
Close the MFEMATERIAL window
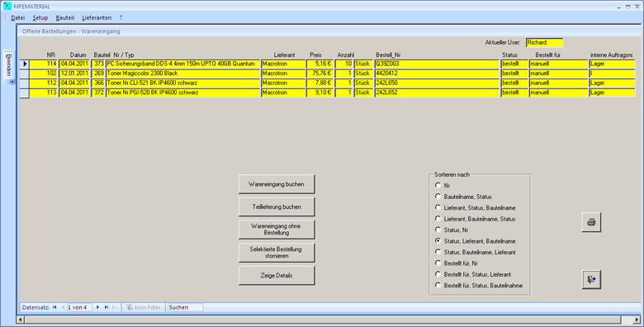click(637, 7)
